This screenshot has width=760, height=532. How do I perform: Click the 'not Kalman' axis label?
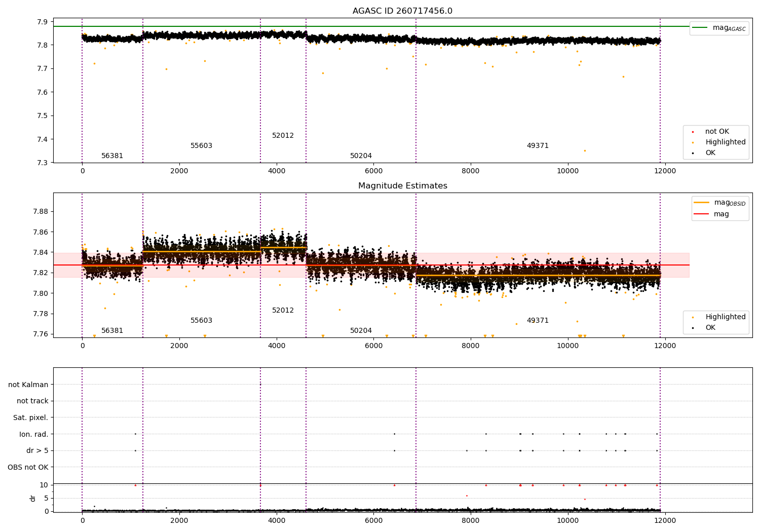[28, 385]
